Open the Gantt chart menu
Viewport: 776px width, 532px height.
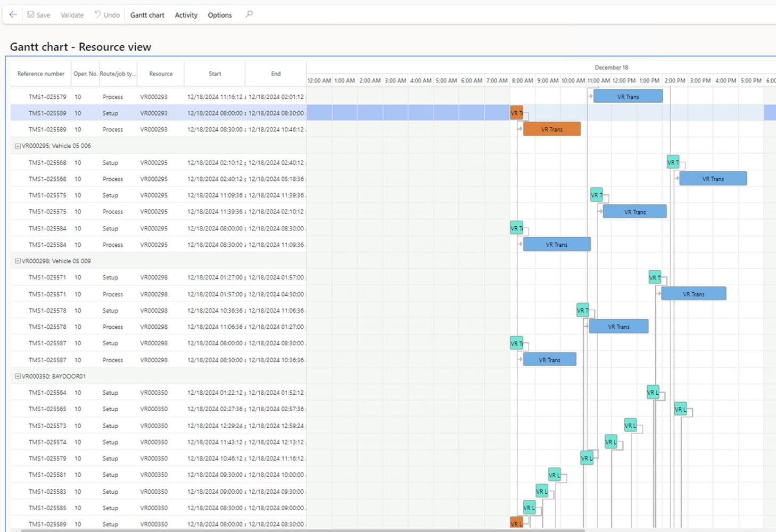point(147,15)
